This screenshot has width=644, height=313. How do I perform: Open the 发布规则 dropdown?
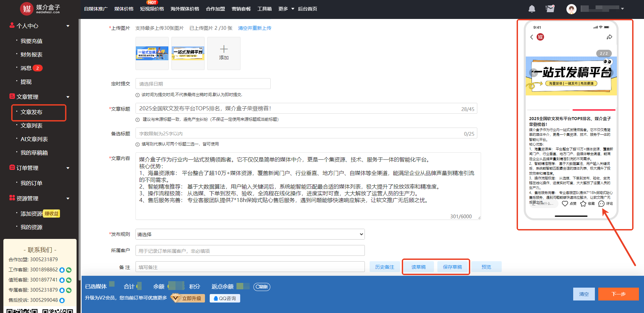(250, 234)
